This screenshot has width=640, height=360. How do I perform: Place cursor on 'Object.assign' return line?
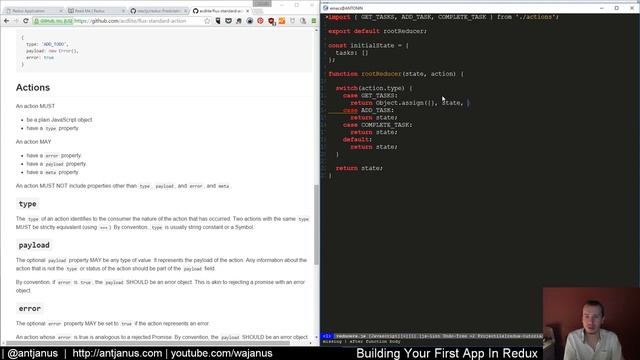[x=410, y=103]
